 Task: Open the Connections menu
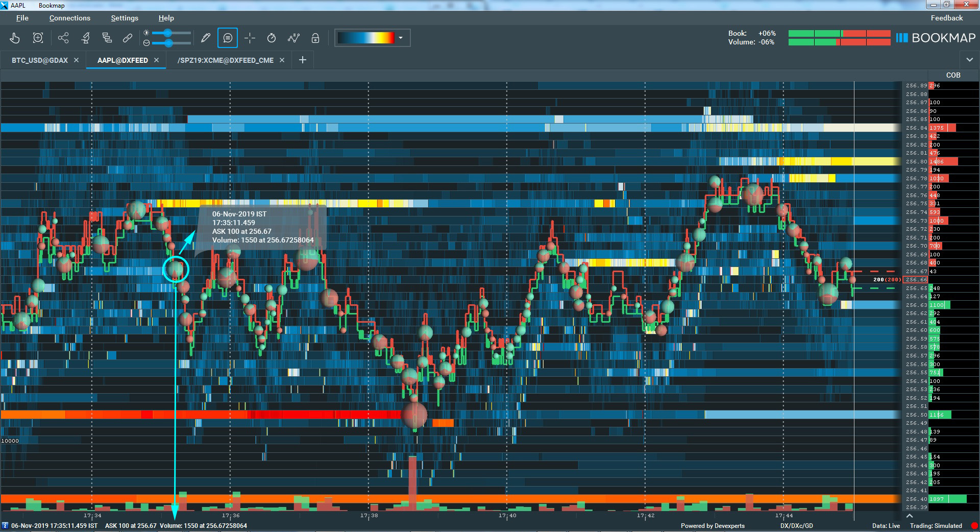click(69, 18)
